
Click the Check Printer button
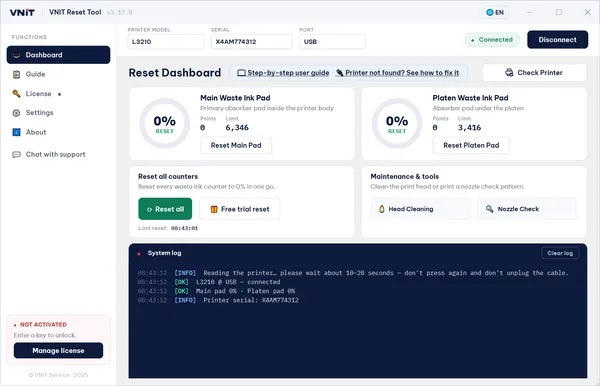pos(534,73)
